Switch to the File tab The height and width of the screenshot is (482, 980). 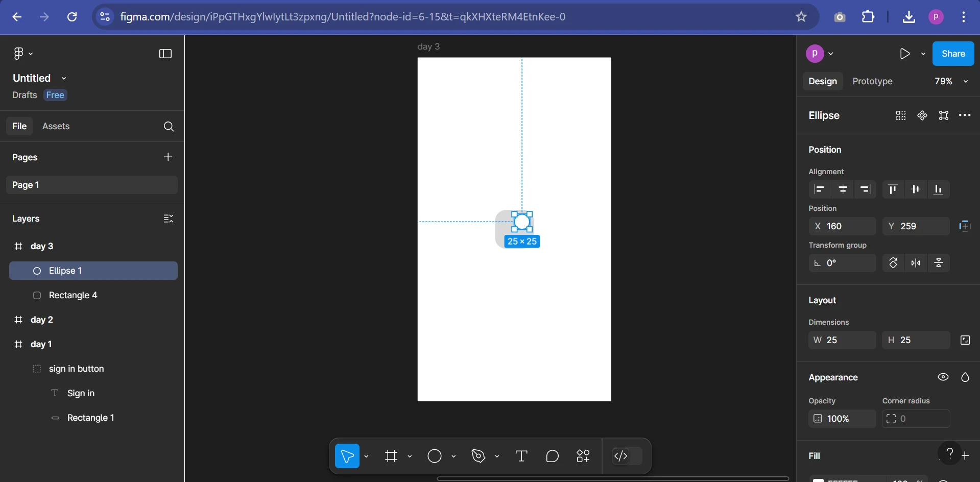click(x=19, y=126)
